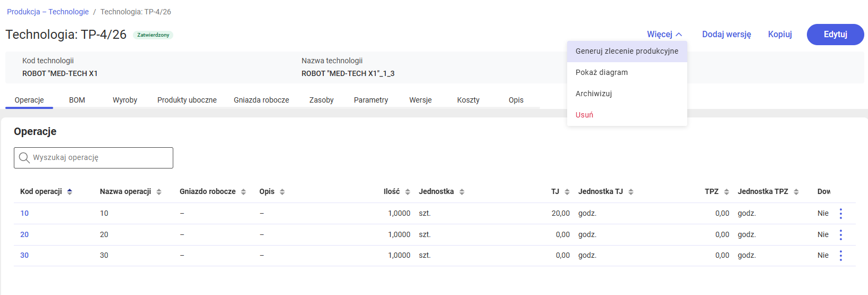Open operation code link 30

(x=24, y=255)
